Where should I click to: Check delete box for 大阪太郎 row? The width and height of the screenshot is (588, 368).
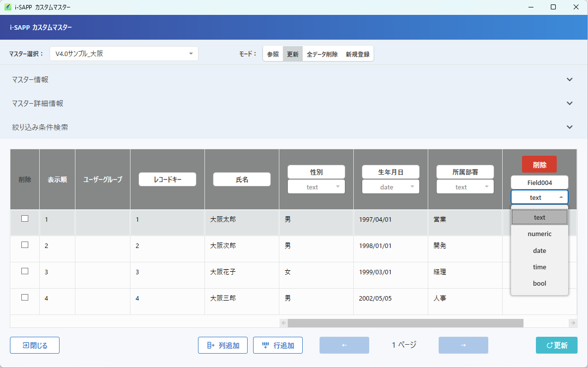(x=25, y=219)
